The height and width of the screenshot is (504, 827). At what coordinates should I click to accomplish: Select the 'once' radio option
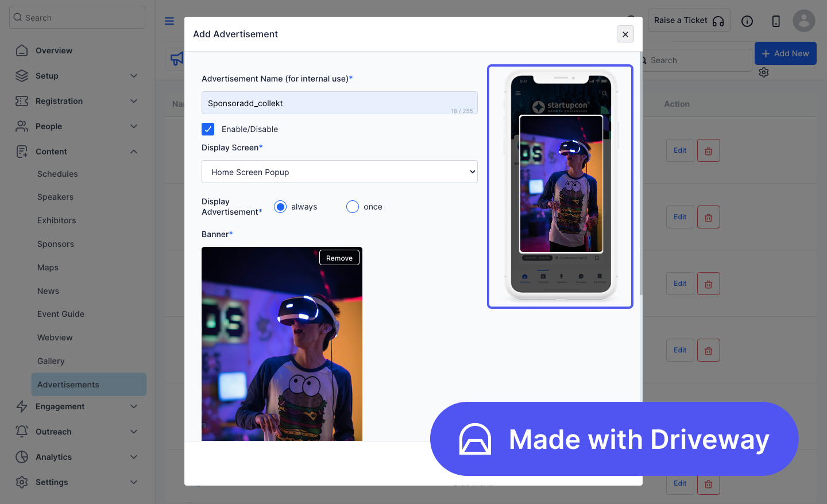(x=353, y=207)
